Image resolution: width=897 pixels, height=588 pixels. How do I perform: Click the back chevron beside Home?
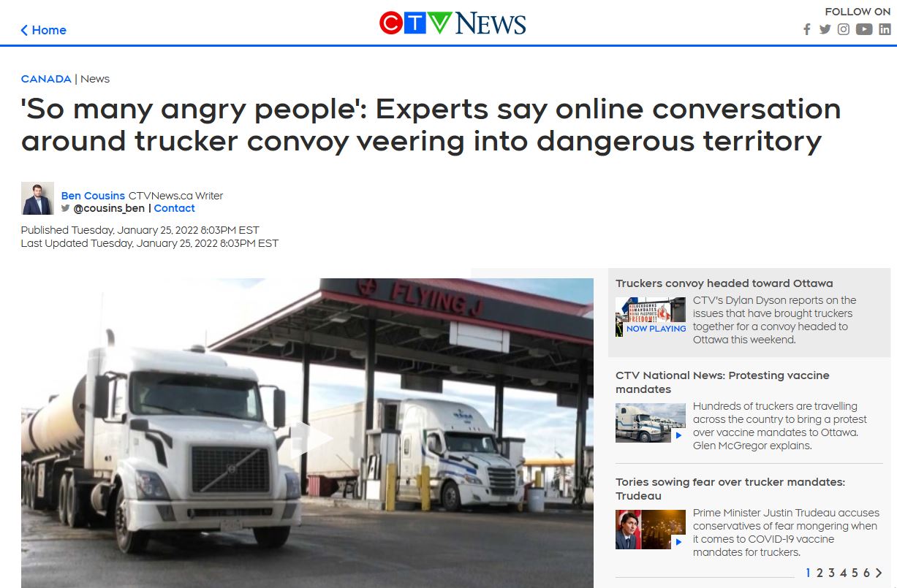tap(24, 30)
